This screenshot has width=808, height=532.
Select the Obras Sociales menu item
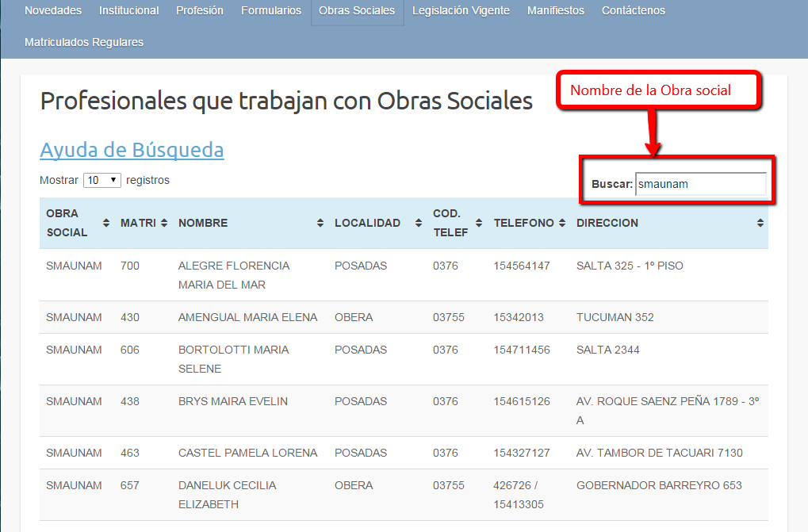[357, 10]
